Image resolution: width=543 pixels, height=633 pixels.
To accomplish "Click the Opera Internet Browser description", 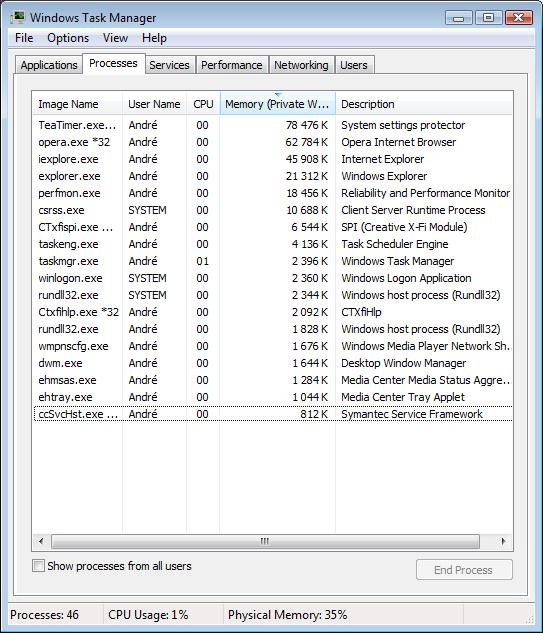I will point(398,142).
